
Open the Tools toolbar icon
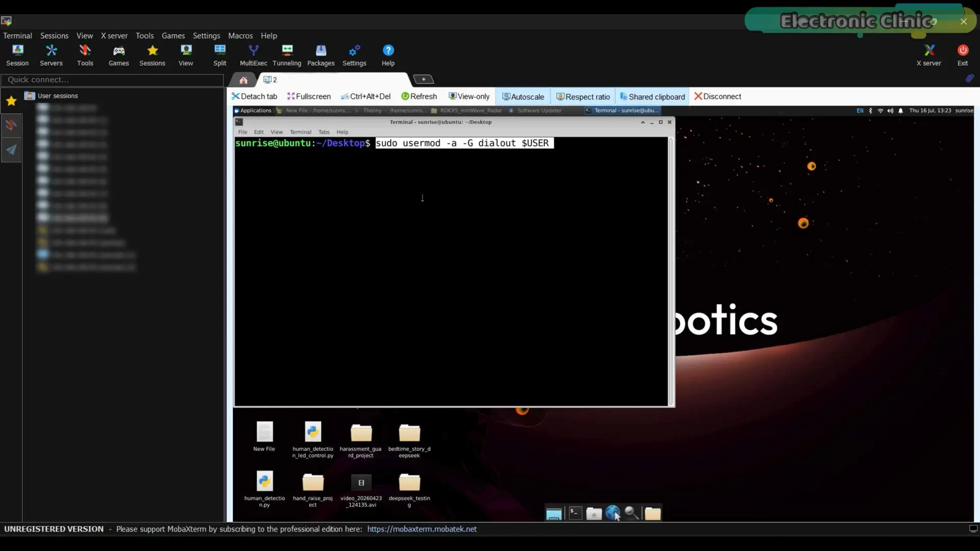coord(85,55)
